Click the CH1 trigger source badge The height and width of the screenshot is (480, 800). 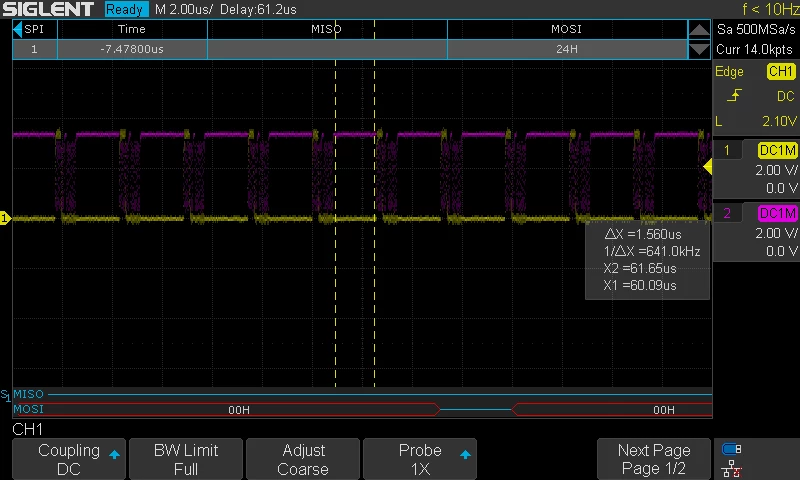781,71
